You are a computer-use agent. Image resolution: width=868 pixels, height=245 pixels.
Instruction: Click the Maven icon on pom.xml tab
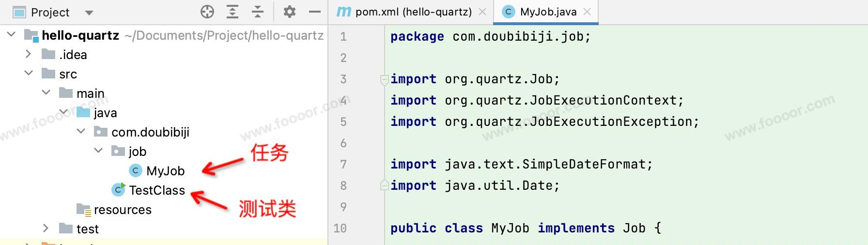pos(343,12)
